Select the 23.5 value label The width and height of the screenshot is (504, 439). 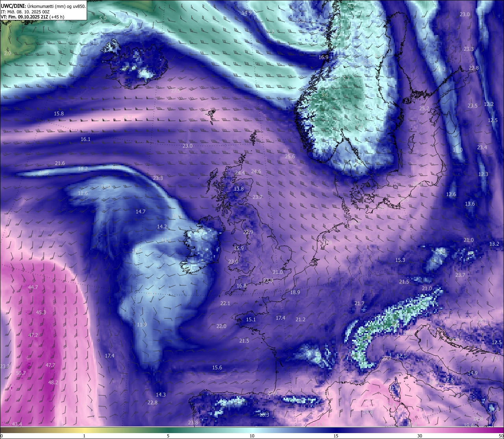click(472, 106)
